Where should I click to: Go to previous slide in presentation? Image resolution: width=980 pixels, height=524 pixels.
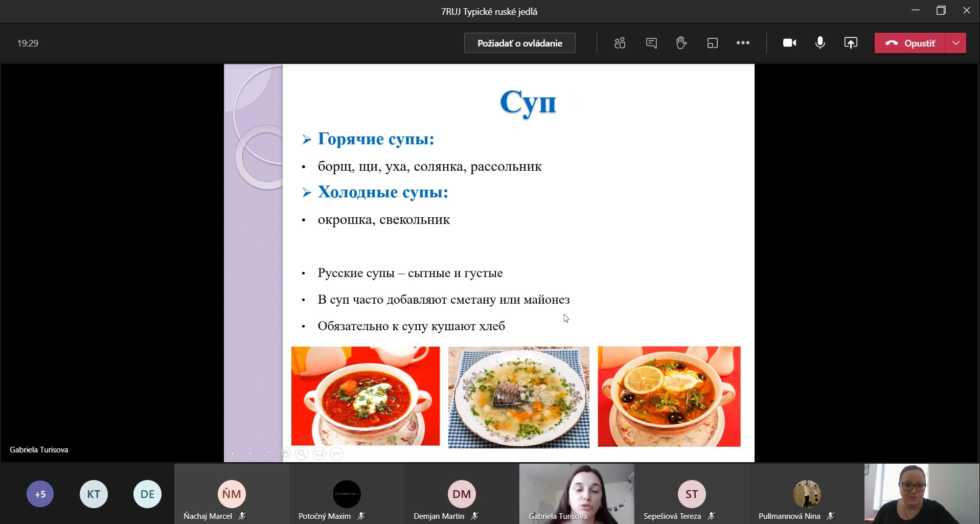click(233, 453)
